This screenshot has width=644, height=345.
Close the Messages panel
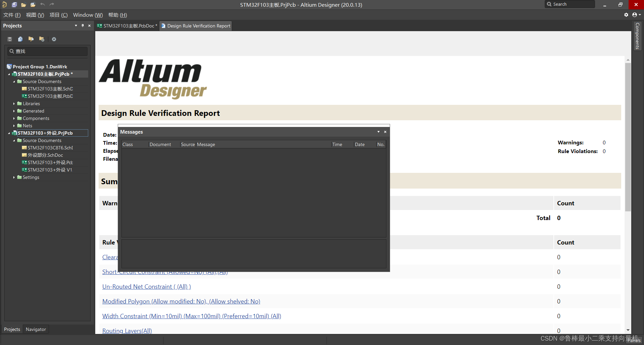[x=385, y=132]
